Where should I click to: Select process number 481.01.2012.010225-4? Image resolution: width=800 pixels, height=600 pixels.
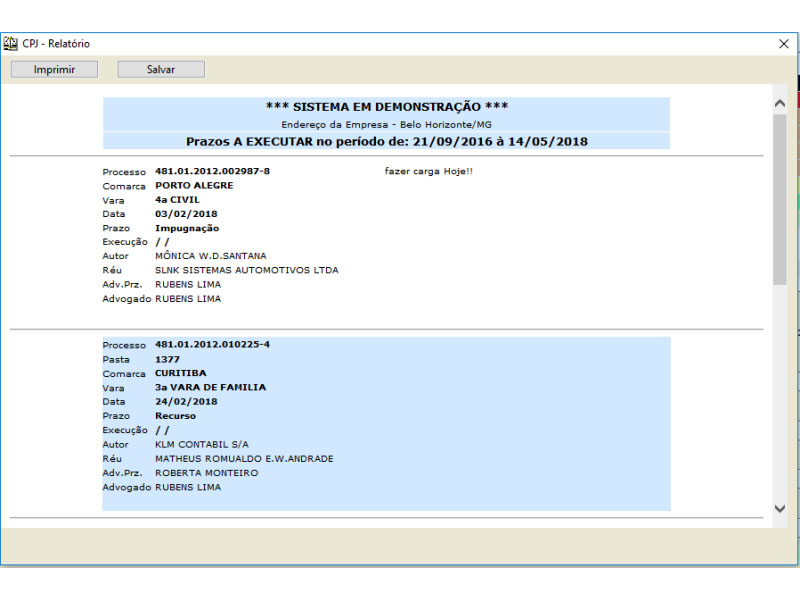coord(212,344)
